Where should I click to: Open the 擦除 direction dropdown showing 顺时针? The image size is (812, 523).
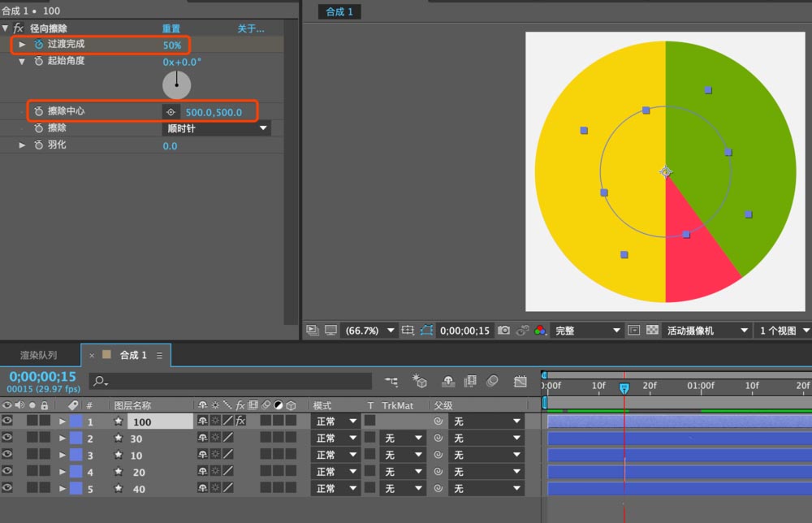tap(217, 128)
